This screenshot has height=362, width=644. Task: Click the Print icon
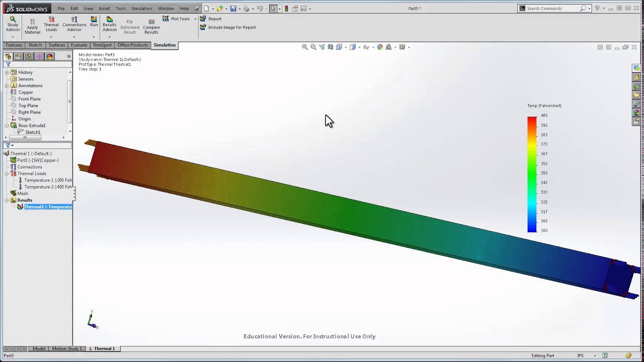coord(246,9)
